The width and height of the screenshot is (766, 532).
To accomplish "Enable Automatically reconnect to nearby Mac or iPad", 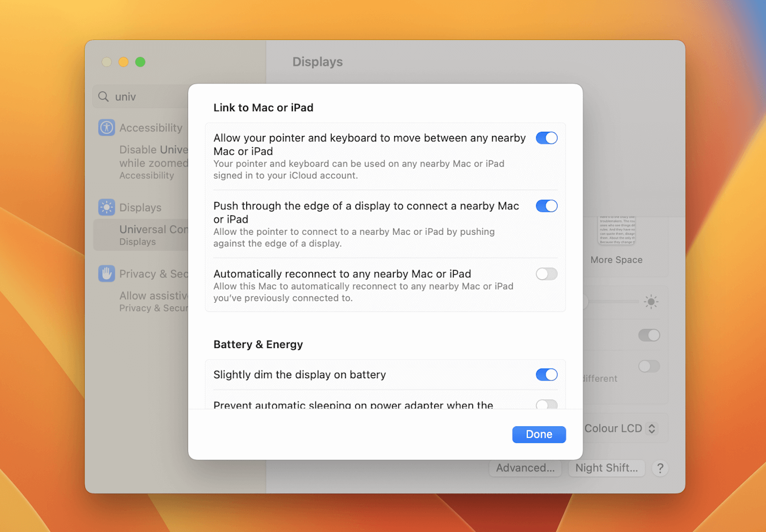I will point(547,274).
